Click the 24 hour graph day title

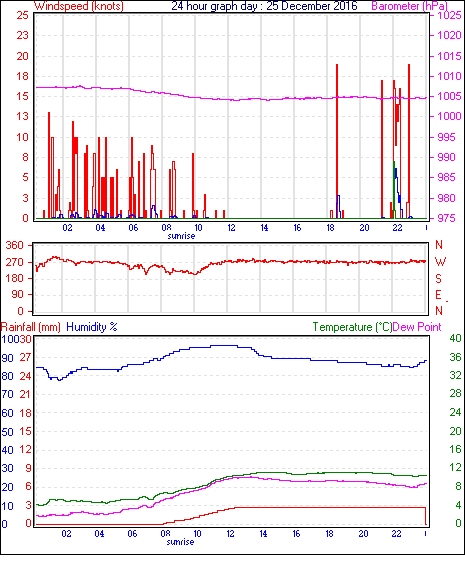click(x=264, y=6)
